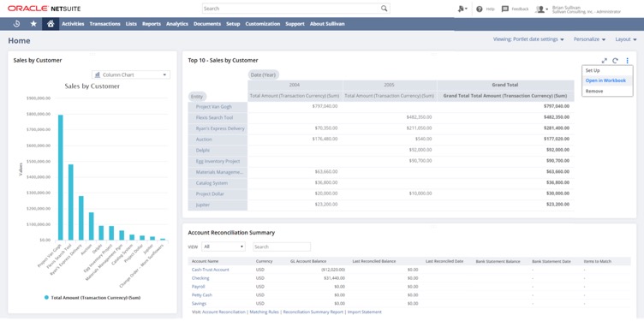The image size is (644, 321).
Task: Click the Date (Year) pivot pill
Action: click(x=264, y=75)
